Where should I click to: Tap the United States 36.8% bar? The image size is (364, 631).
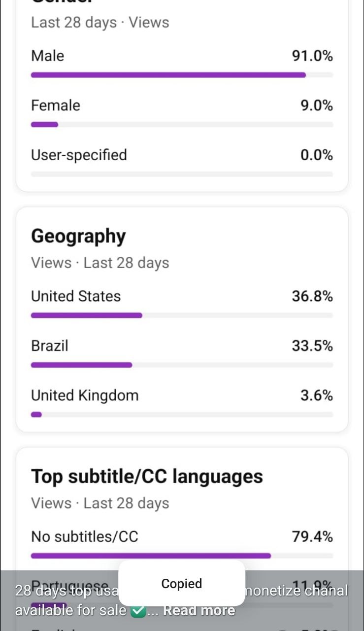(87, 315)
